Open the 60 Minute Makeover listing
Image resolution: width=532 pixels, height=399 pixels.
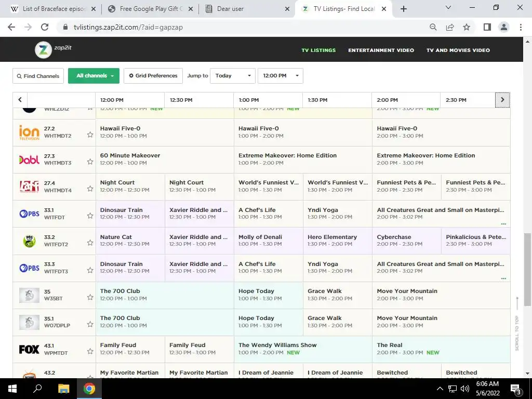coord(165,159)
